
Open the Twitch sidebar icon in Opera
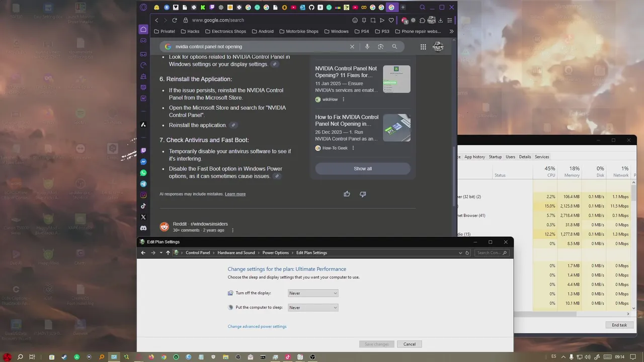143,150
